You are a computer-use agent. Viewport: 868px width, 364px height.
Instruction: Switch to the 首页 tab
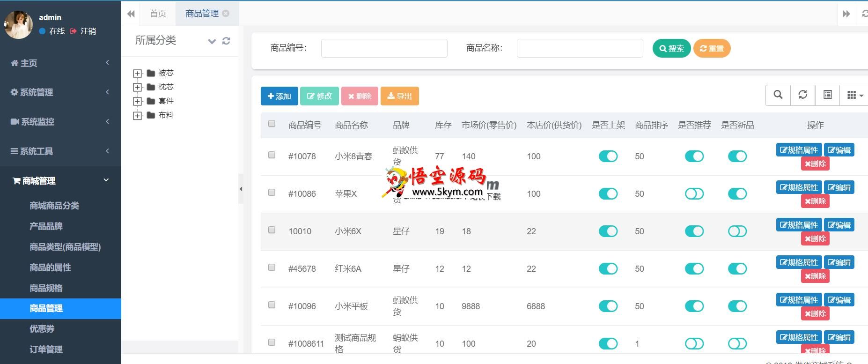pos(158,14)
